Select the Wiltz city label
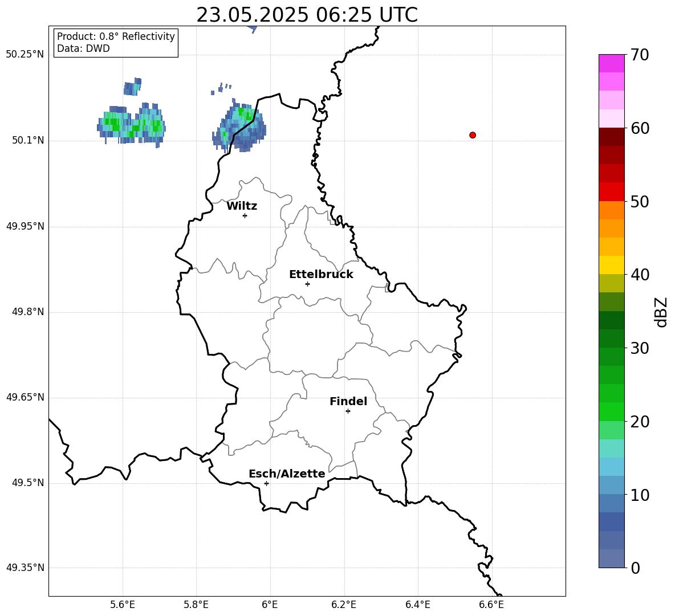This screenshot has height=616, width=675. click(x=242, y=206)
